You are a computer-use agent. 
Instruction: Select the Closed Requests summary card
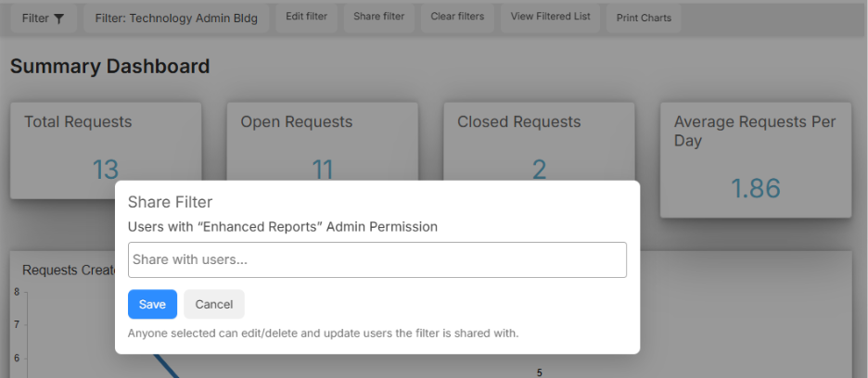click(x=539, y=142)
